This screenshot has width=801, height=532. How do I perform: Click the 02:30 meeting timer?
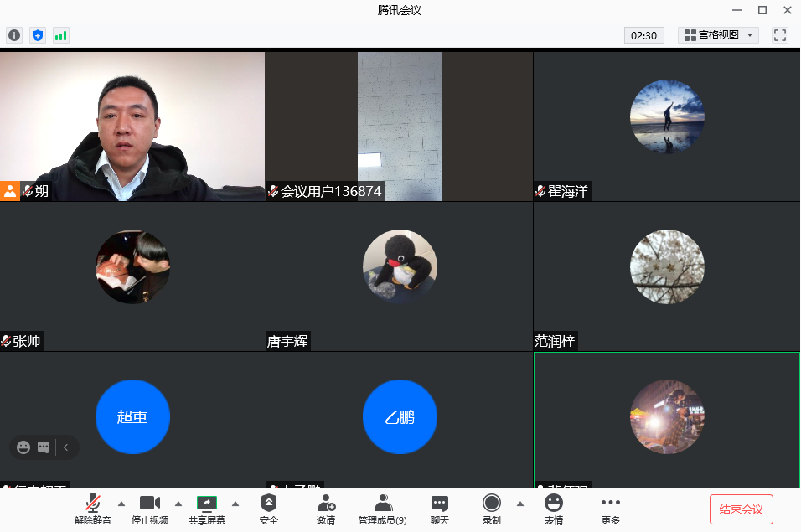(643, 35)
